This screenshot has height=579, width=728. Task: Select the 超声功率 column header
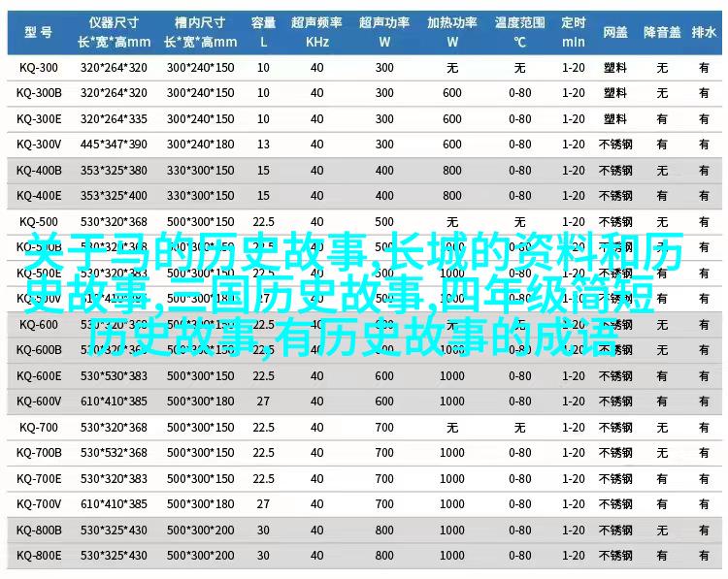pos(384,31)
